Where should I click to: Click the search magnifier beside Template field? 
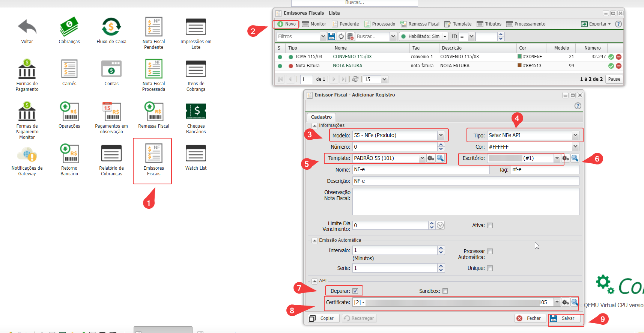(x=440, y=158)
